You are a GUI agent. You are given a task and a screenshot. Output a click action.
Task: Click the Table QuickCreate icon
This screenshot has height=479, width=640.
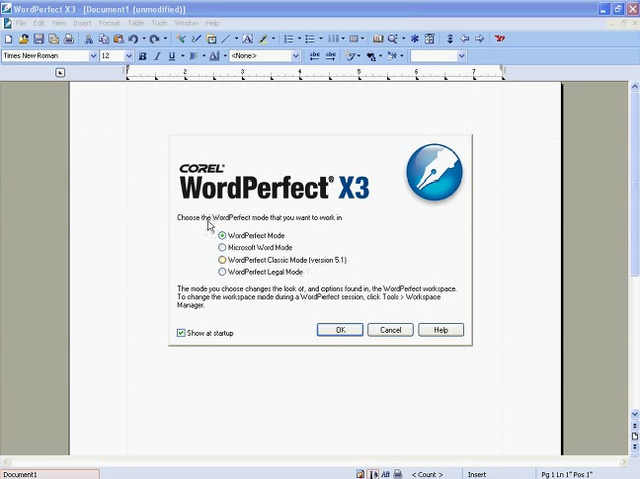[x=354, y=39]
